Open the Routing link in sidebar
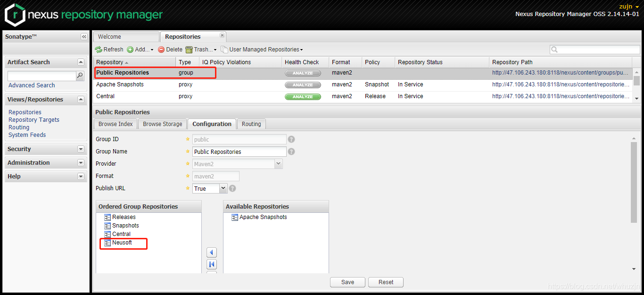The height and width of the screenshot is (295, 644). tap(19, 127)
